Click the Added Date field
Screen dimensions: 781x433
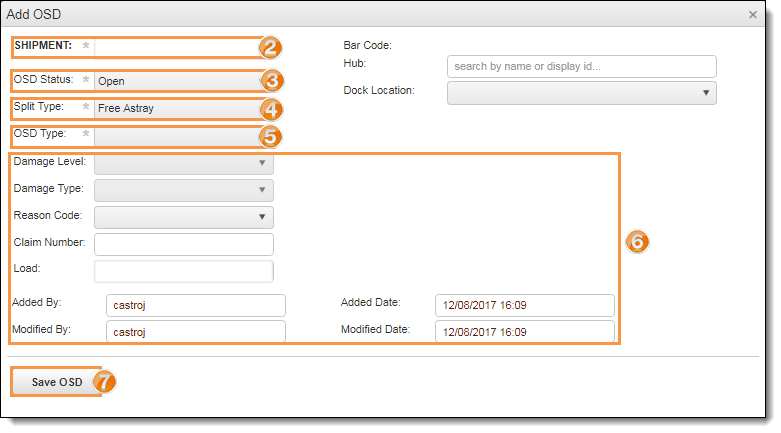click(524, 305)
